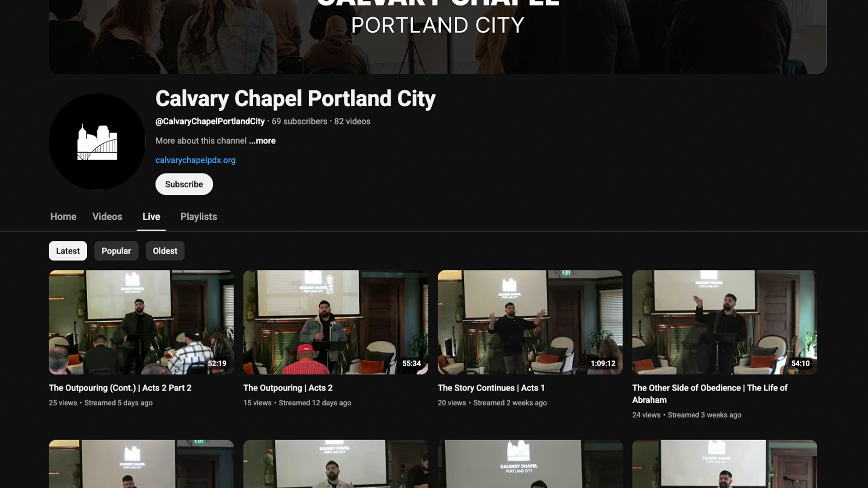
Task: Open the calvarychapelpdx.org website link
Action: tap(195, 160)
